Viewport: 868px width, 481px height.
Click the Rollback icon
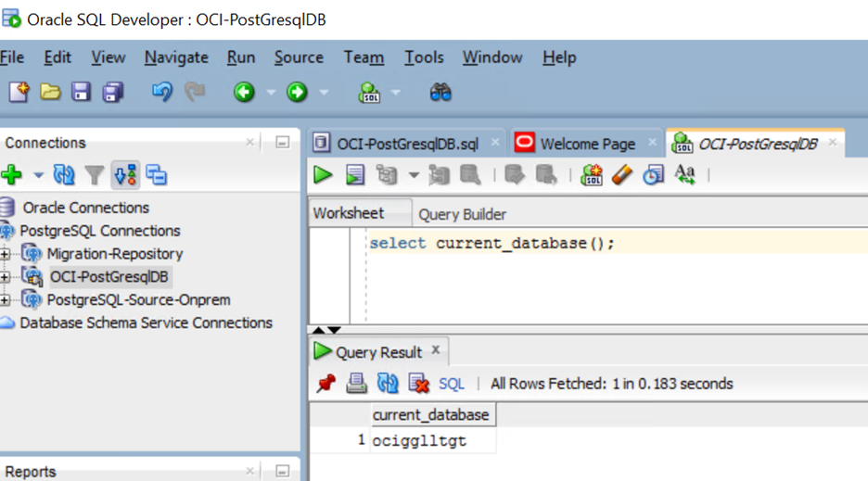pyautogui.click(x=546, y=175)
